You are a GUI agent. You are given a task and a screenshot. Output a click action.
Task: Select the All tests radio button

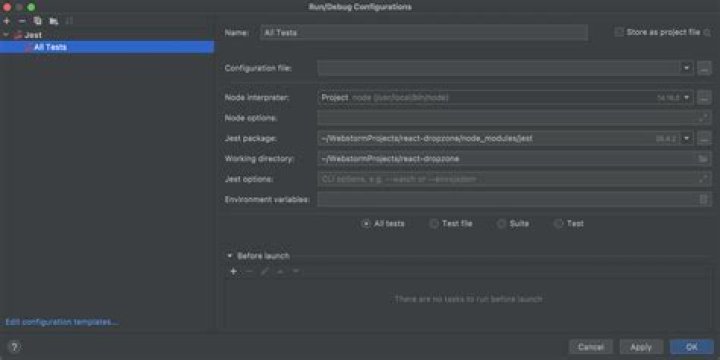click(366, 224)
